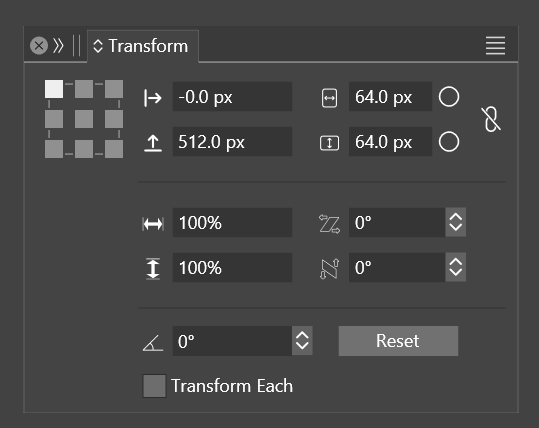Click the circle next to width field
The height and width of the screenshot is (428, 539).
pyautogui.click(x=449, y=97)
